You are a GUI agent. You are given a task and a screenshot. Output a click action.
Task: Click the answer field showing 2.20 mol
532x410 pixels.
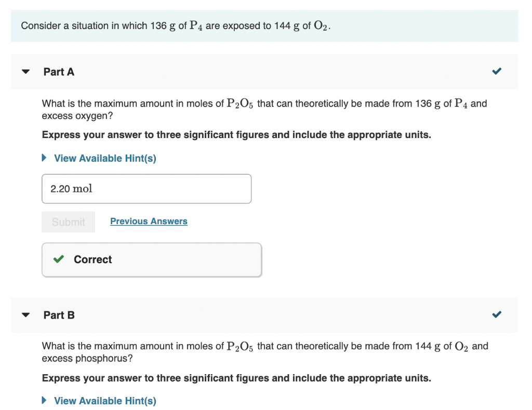147,188
